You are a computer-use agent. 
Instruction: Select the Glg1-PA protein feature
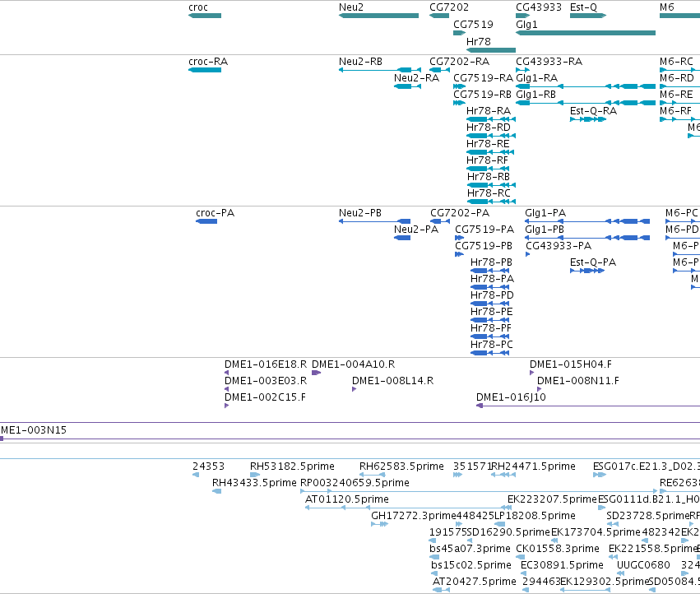587,221
